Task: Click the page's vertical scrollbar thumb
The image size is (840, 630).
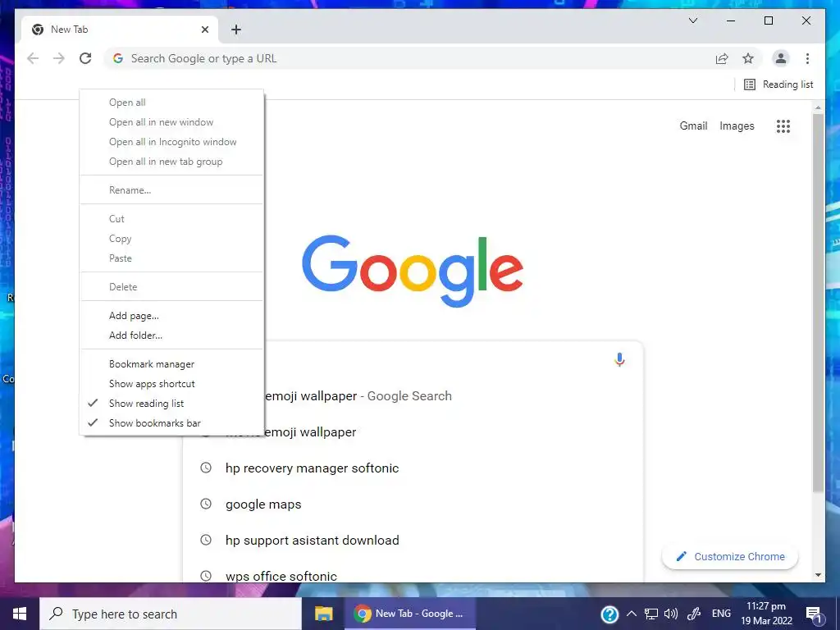Action: coord(818,303)
